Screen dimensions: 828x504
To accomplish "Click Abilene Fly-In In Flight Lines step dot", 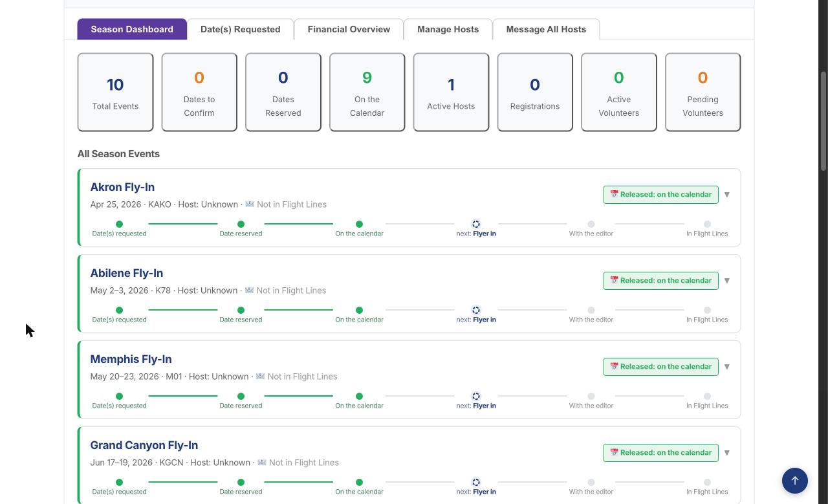I will point(707,310).
